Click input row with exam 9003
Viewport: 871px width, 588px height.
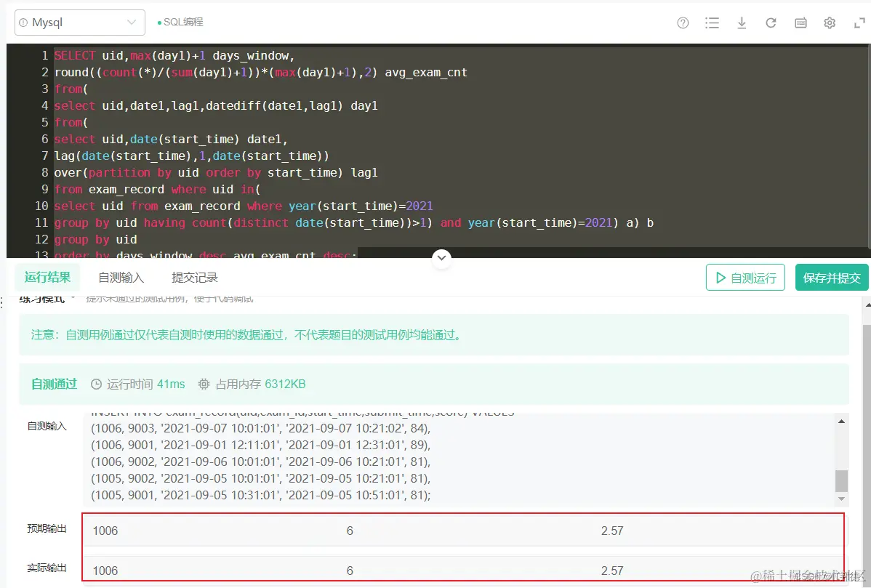pyautogui.click(x=260, y=428)
